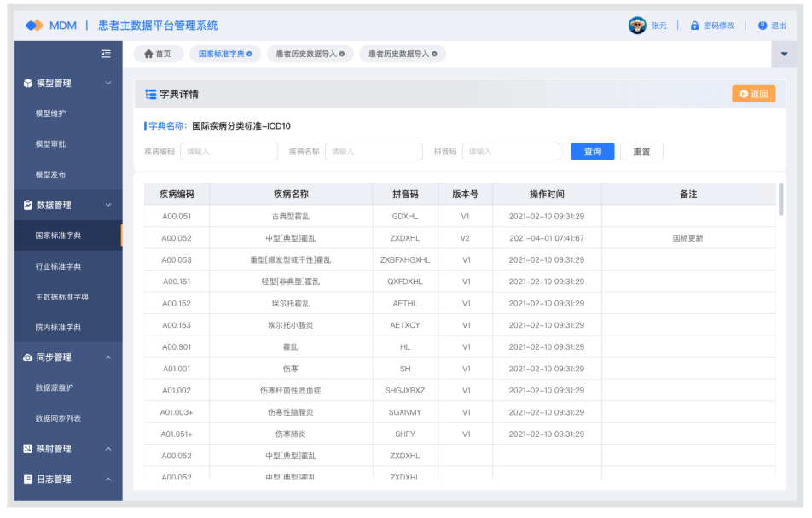Click timestamp 2021-04-01 07:41:67
The width and height of the screenshot is (812, 518).
click(x=547, y=238)
